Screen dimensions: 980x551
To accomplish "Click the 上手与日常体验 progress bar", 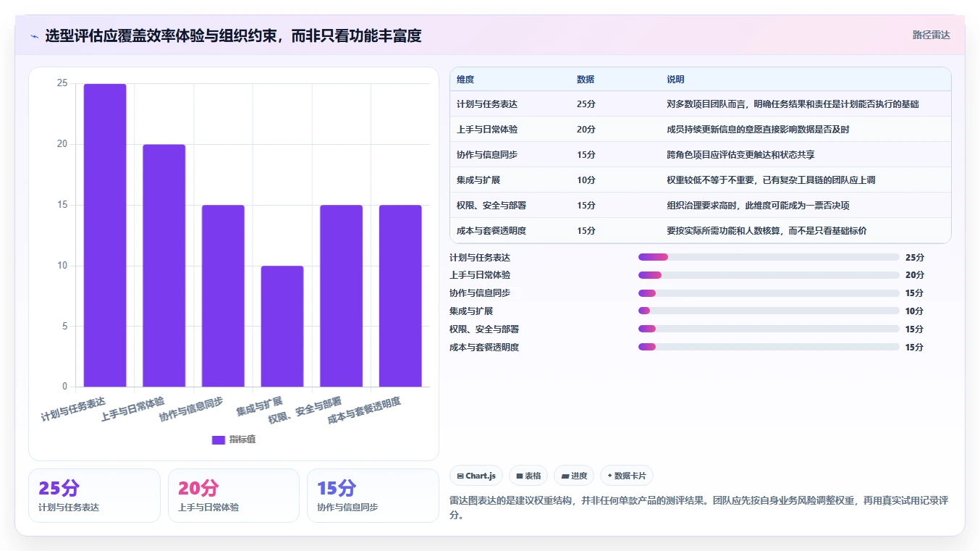I will (769, 275).
